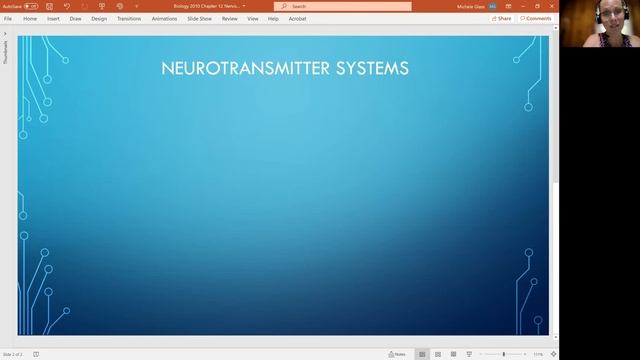The height and width of the screenshot is (360, 640).
Task: Click the Redo icon in quick access toolbar
Action: 84,6
